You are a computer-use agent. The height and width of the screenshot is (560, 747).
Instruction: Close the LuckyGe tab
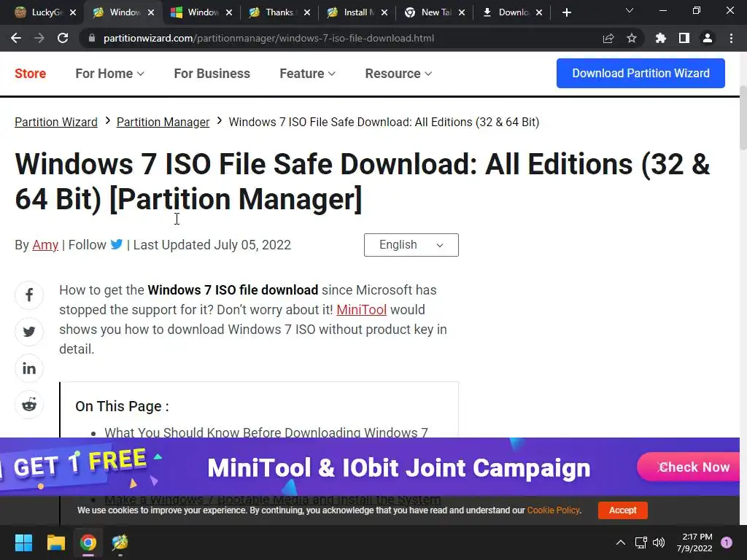click(x=73, y=13)
